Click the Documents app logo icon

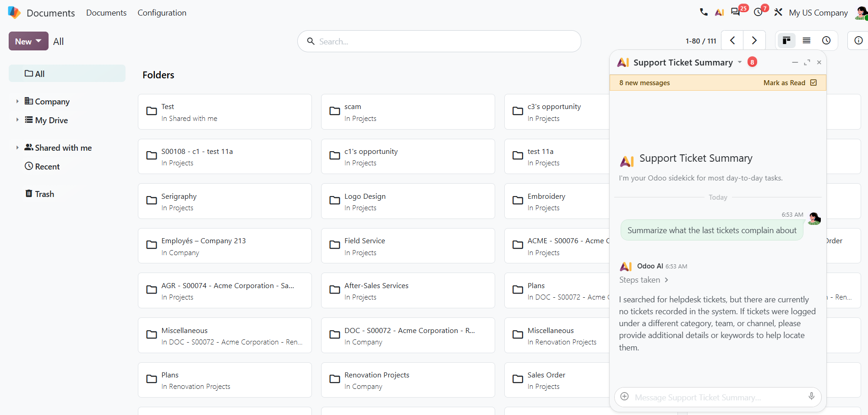[14, 12]
